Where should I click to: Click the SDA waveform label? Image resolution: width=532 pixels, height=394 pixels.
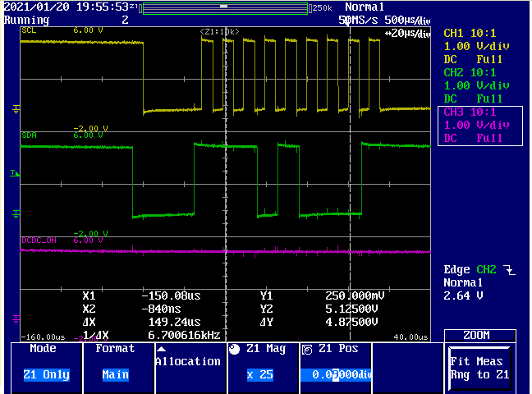click(29, 135)
